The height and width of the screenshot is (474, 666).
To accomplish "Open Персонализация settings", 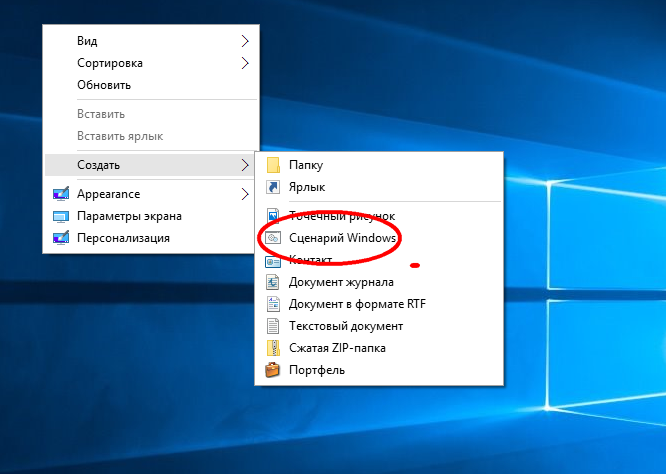I will 151,238.
